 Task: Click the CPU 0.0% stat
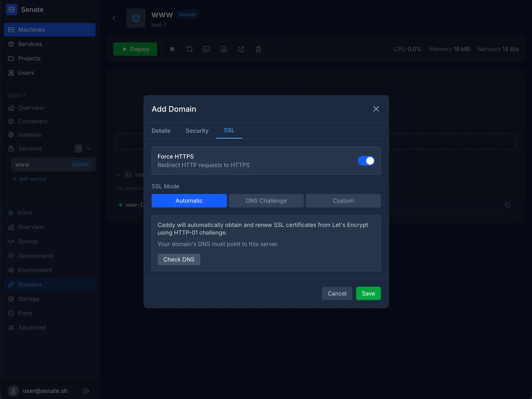(x=408, y=49)
